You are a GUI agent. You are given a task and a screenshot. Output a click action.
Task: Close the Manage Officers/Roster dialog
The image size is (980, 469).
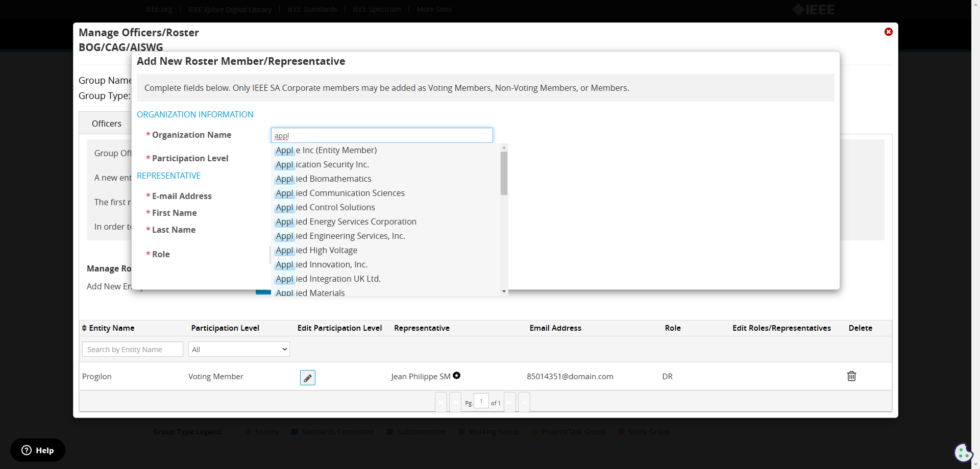[889, 32]
